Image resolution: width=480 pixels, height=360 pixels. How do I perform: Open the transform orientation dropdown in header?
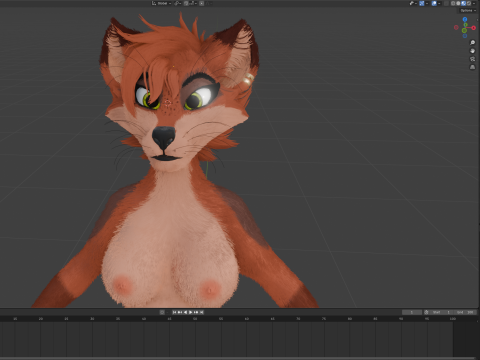pos(161,3)
